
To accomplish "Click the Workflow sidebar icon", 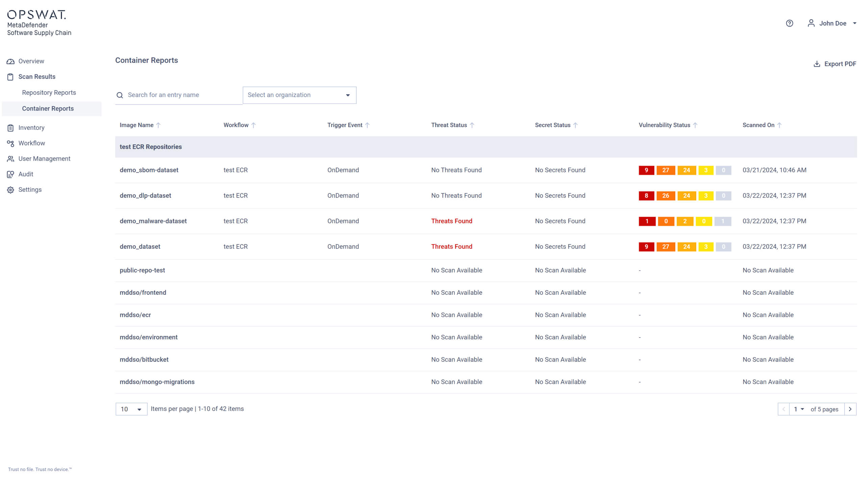I will click(10, 143).
